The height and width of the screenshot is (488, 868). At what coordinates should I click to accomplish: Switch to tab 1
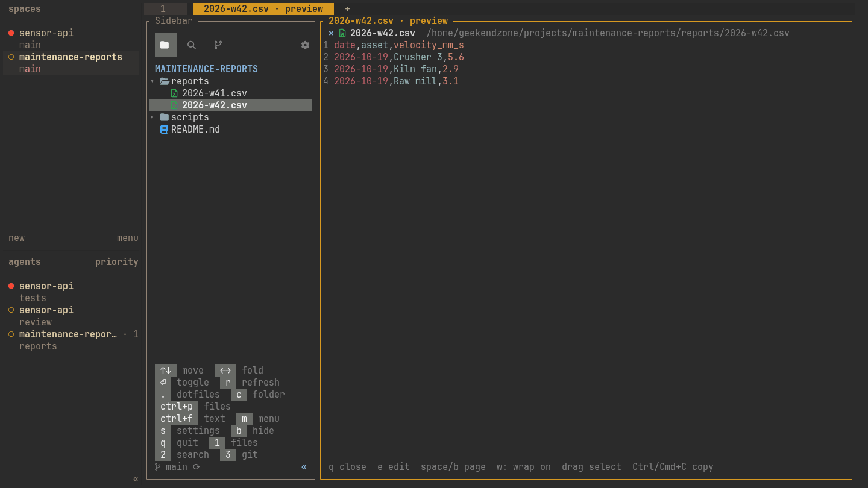pos(166,9)
